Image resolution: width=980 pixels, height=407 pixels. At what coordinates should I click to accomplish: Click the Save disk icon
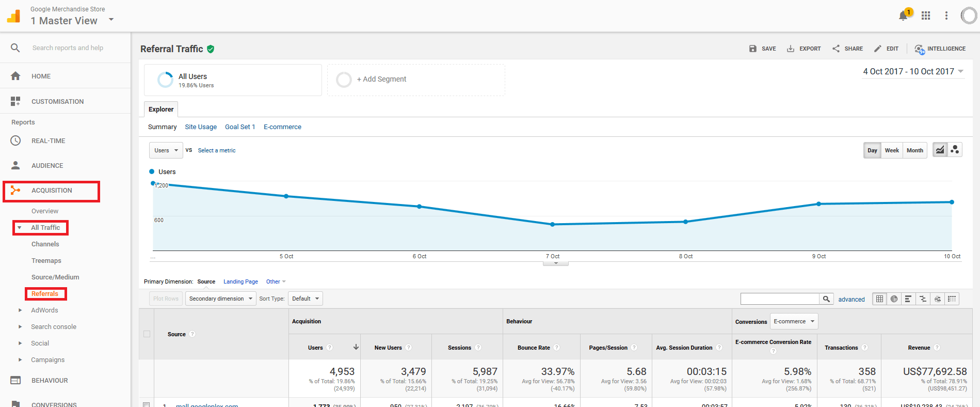[x=753, y=49]
